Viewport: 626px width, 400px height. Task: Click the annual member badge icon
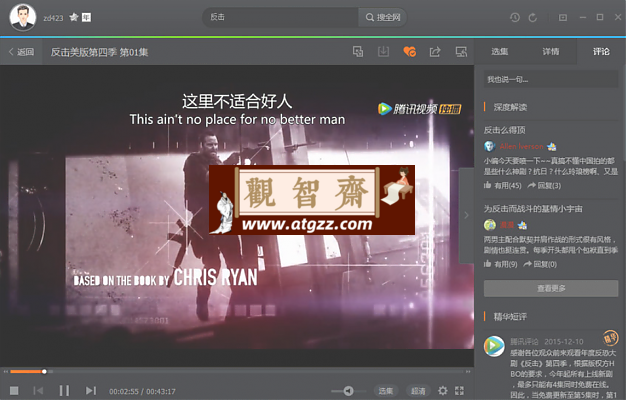pyautogui.click(x=86, y=17)
